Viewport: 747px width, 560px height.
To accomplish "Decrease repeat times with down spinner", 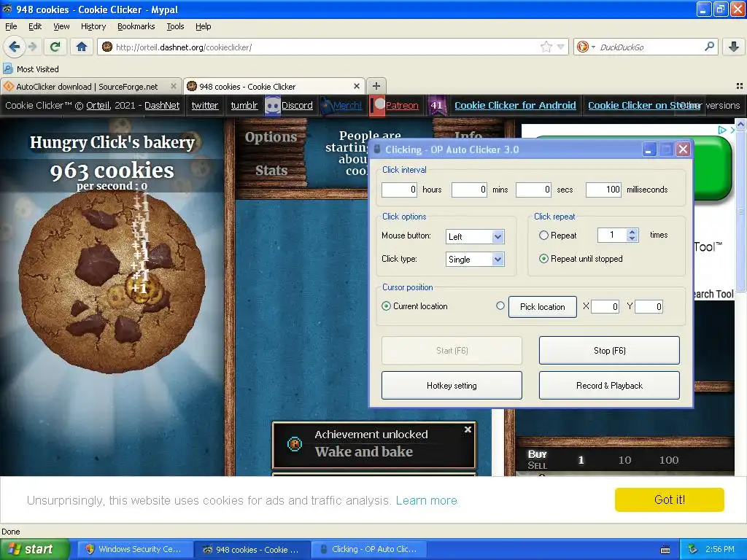I will (632, 238).
